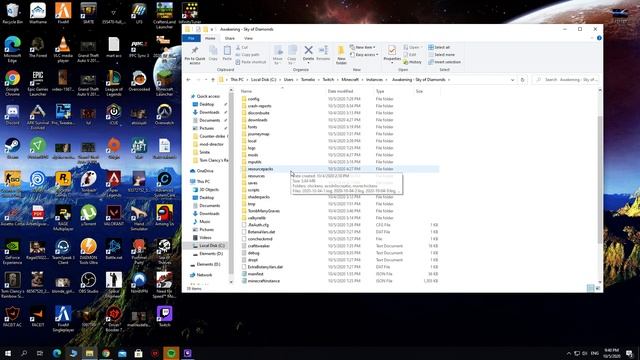Click the Cut command in Clipboard group

[x=242, y=47]
